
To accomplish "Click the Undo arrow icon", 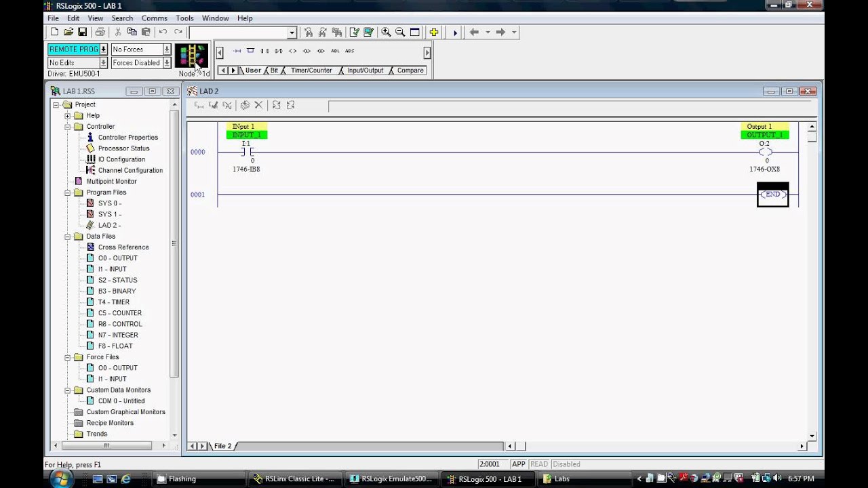I will [163, 32].
